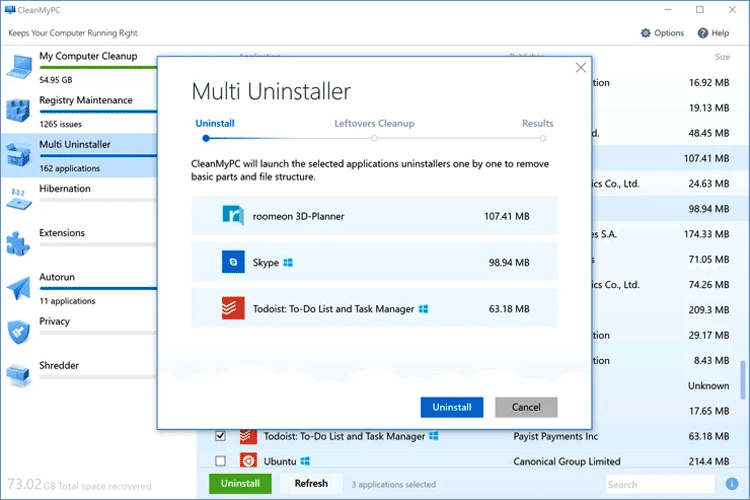Viewport: 750px width, 500px height.
Task: Click the Options gear icon
Action: click(646, 33)
